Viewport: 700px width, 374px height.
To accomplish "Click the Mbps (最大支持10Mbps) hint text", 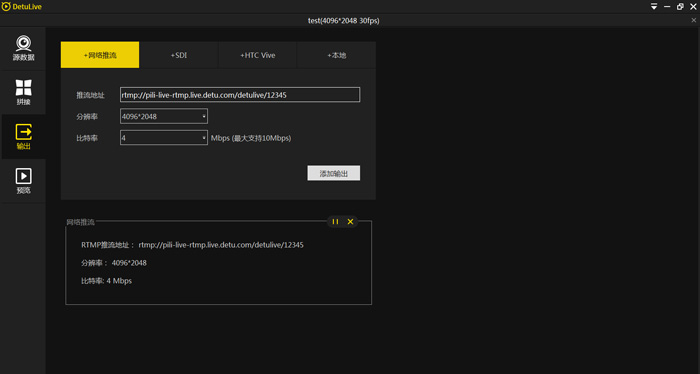I will [251, 138].
